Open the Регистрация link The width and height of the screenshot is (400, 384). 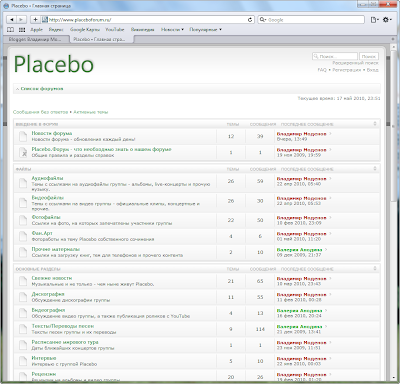click(347, 70)
